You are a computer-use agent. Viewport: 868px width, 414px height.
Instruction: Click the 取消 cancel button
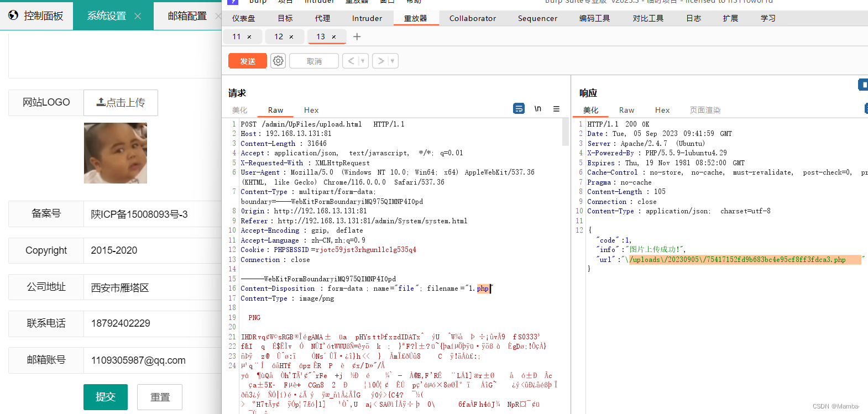[314, 61]
